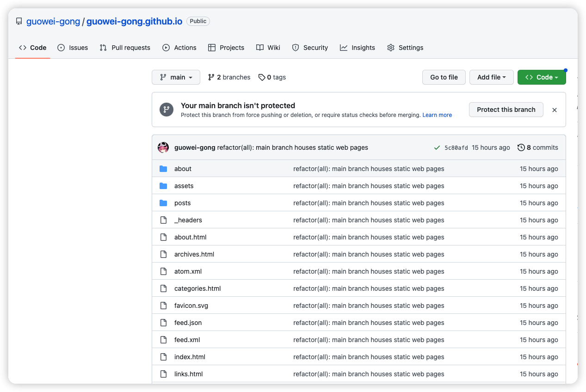Open the Insights graph icon

tap(343, 47)
